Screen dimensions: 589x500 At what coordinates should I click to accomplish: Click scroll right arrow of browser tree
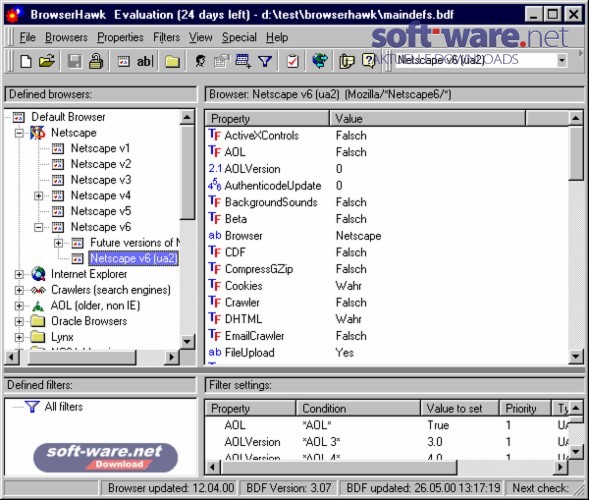point(171,356)
